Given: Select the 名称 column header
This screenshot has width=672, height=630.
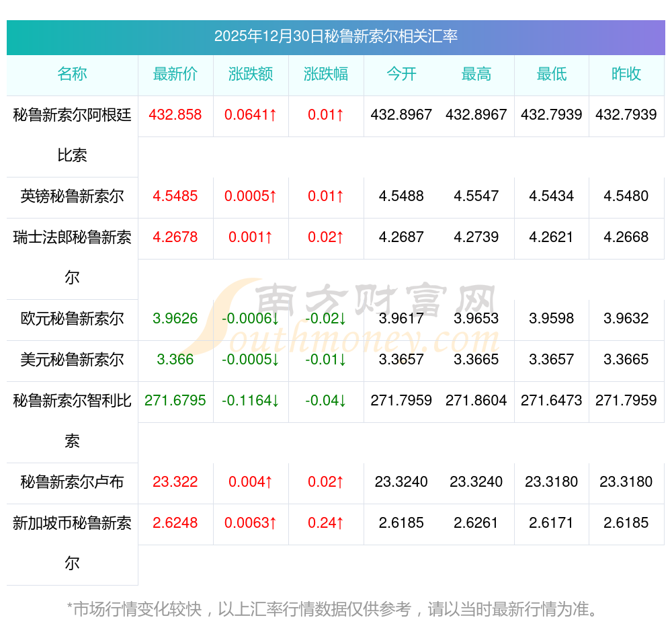Looking at the screenshot, I should pyautogui.click(x=72, y=74).
